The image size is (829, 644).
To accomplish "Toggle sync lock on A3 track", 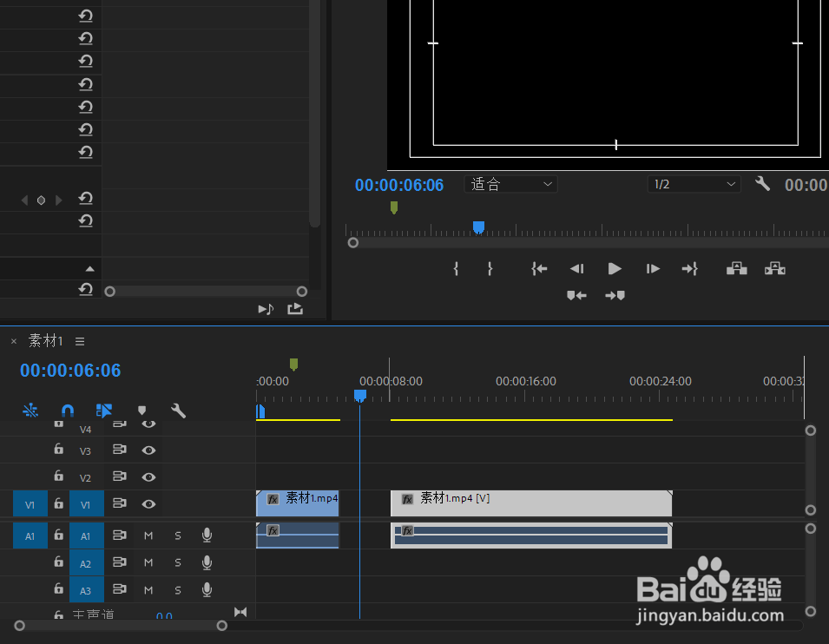I will tap(120, 589).
